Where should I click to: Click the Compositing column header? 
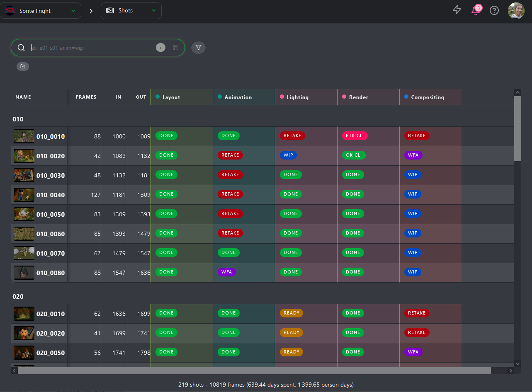428,97
